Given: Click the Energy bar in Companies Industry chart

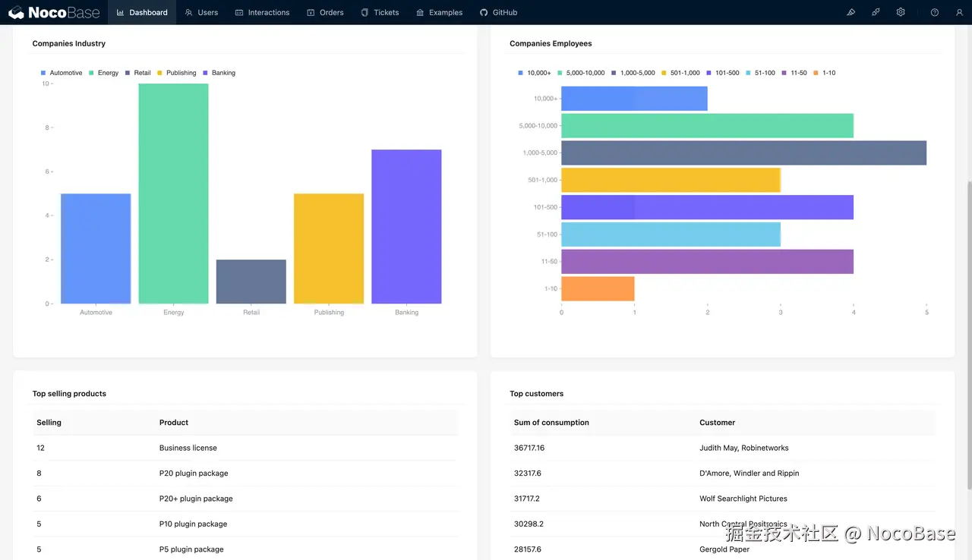Looking at the screenshot, I should (x=173, y=192).
